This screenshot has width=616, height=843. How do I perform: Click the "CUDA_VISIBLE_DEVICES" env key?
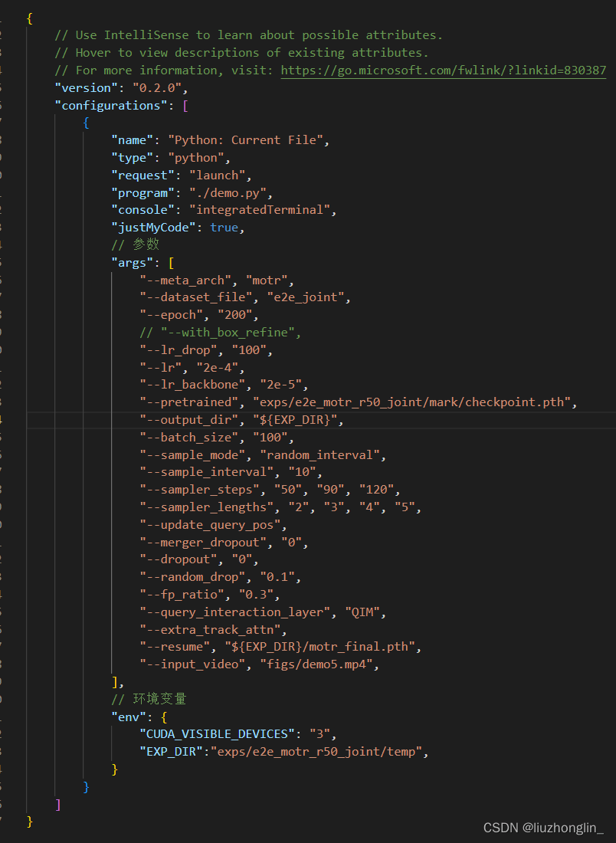click(216, 734)
